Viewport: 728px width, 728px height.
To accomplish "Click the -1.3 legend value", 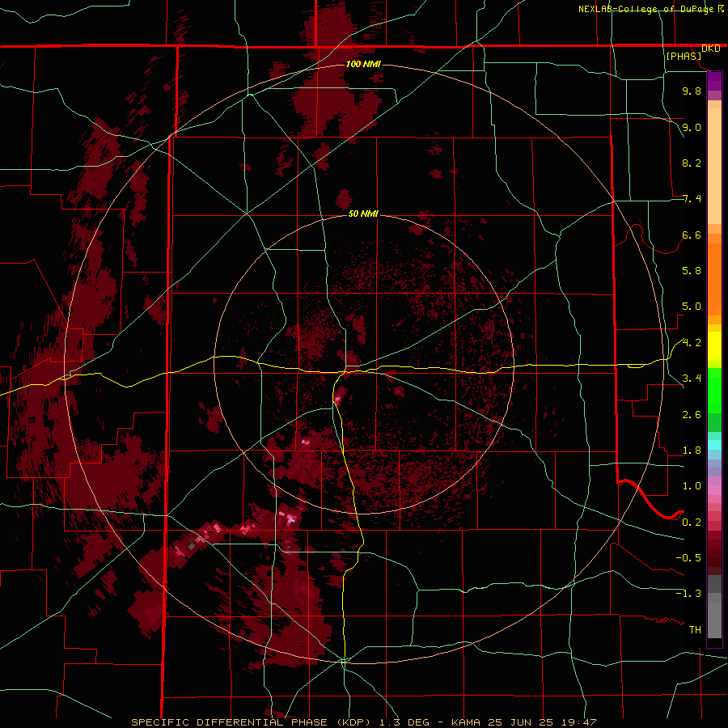I will [688, 594].
